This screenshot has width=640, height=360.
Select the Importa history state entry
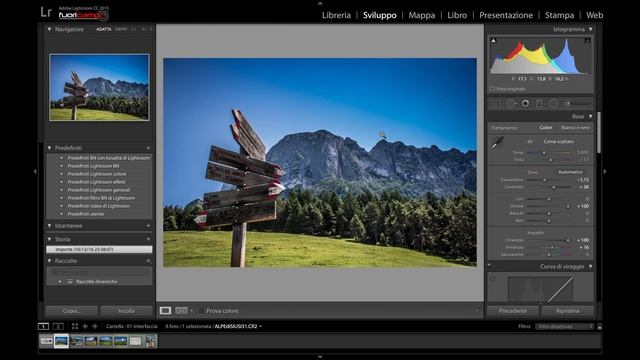point(99,249)
